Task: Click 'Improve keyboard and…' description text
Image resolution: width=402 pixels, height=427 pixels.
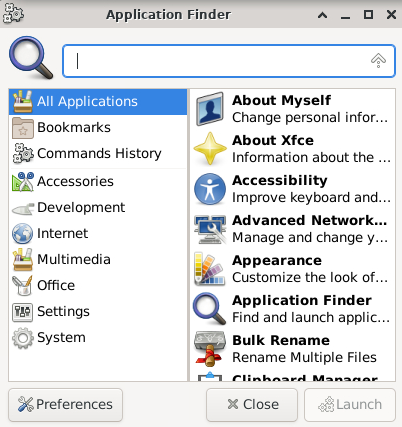Action: coord(311,197)
